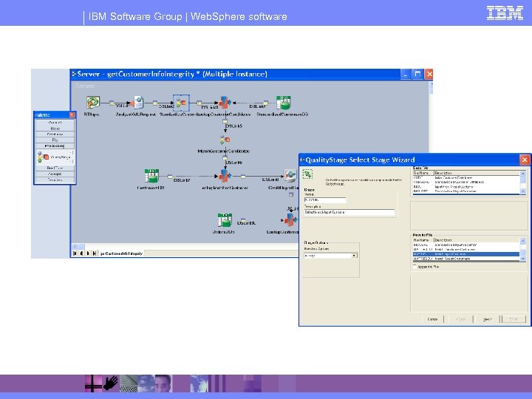Select the highlighted row in Result File list
This screenshot has width=532, height=399.
tap(466, 253)
